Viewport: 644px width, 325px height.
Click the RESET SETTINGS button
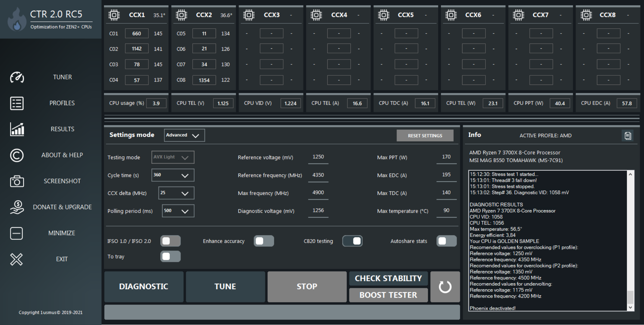tap(425, 136)
